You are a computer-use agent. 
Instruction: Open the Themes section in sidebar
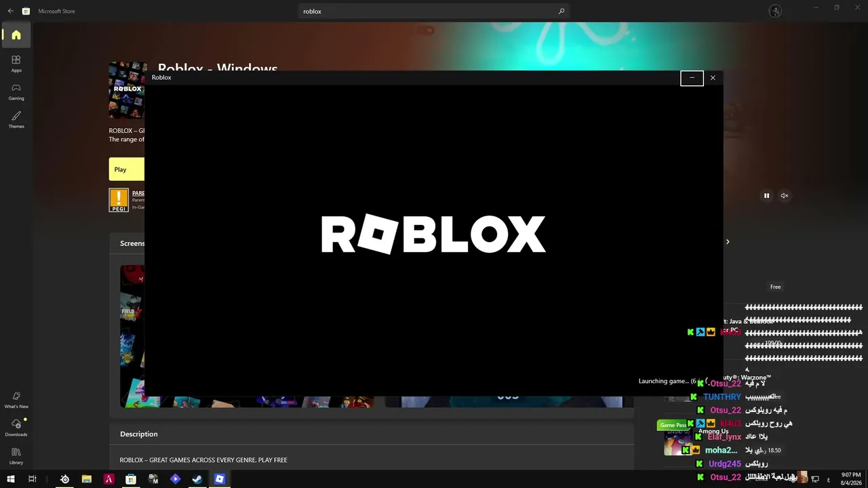[x=16, y=120]
